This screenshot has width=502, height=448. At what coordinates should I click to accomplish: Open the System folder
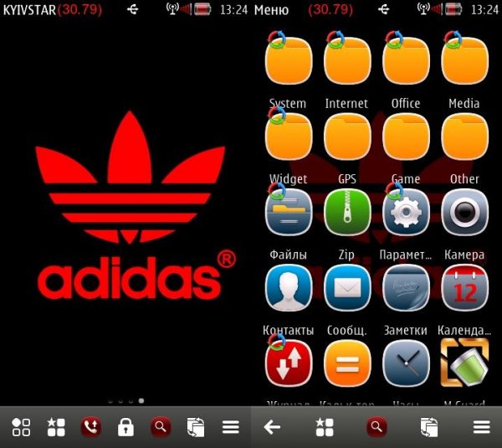click(289, 61)
